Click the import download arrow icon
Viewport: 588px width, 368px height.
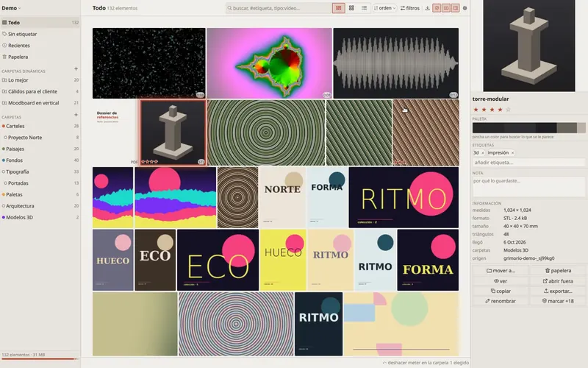coord(427,8)
